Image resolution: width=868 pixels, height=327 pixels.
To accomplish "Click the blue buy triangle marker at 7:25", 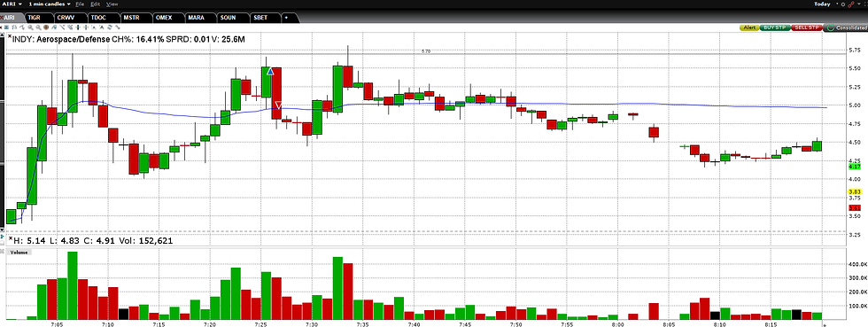I will (269, 71).
